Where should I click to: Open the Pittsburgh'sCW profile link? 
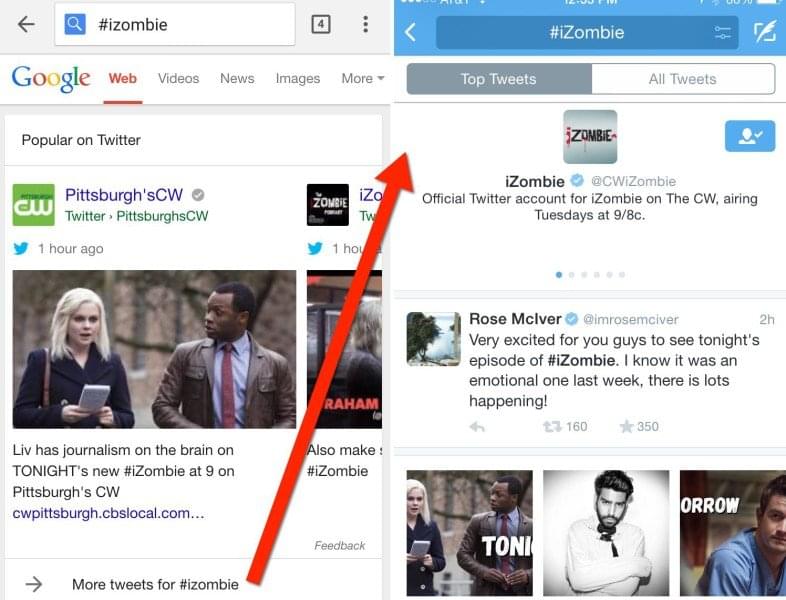pyautogui.click(x=124, y=194)
